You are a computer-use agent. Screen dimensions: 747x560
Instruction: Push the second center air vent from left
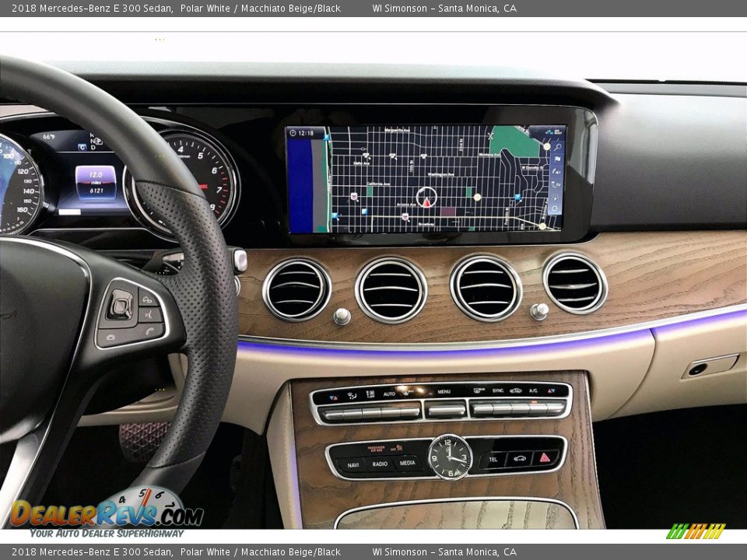coord(391,289)
